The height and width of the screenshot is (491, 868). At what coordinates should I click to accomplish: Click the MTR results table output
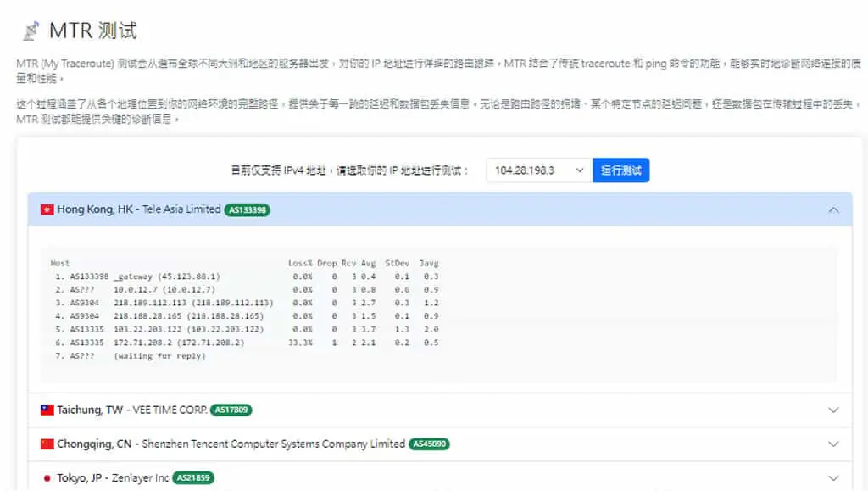click(438, 315)
